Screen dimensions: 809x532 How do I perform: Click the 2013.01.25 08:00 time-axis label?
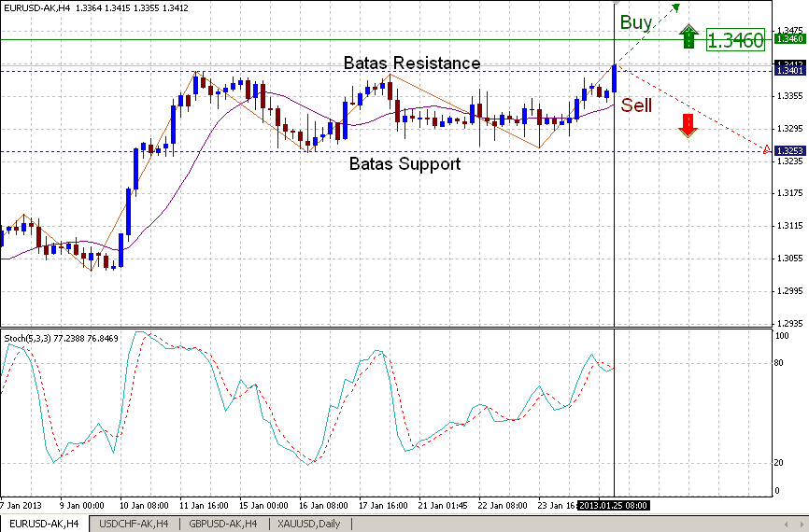coord(613,505)
